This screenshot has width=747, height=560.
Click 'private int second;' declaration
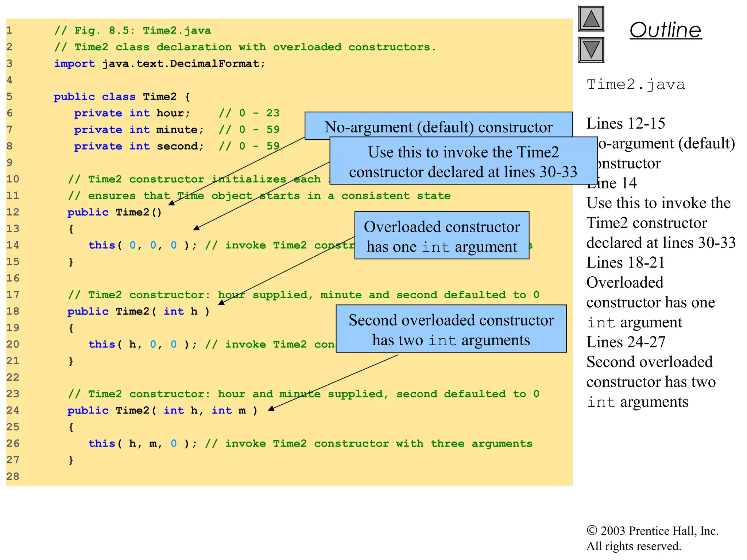[139, 146]
